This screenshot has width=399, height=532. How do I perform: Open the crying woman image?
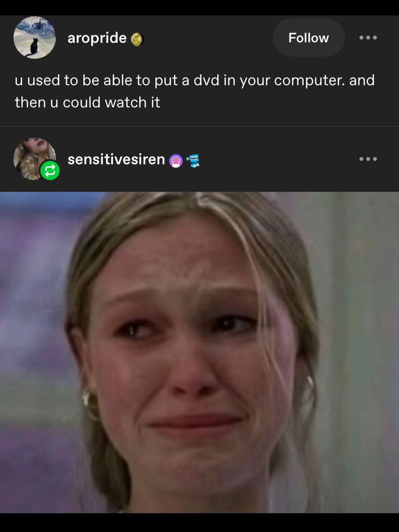199,352
